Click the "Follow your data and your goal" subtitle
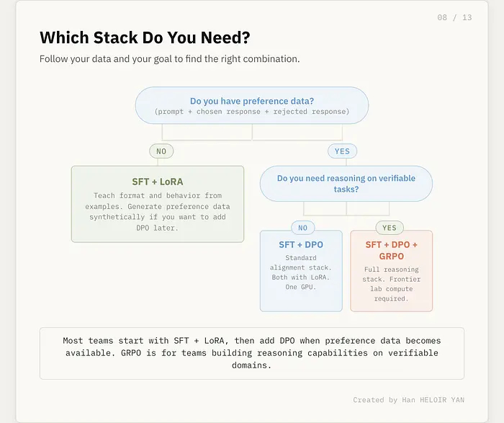This screenshot has height=423, width=504. (169, 59)
